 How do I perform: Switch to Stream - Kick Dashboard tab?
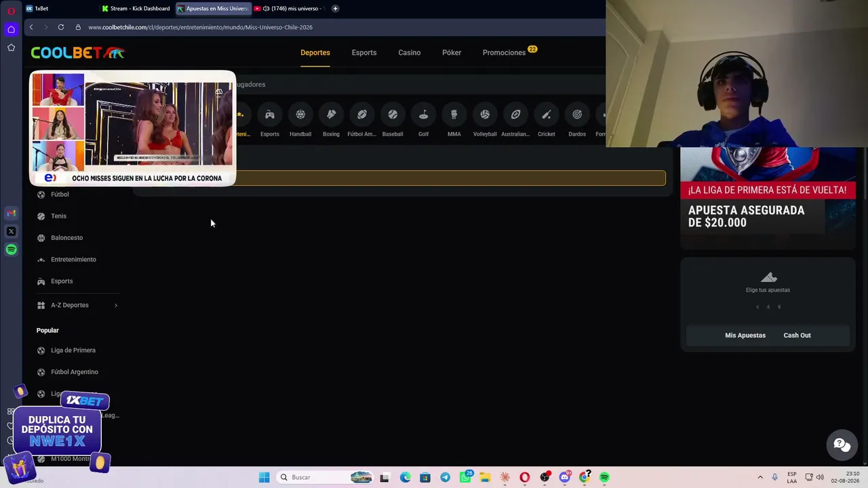(x=136, y=9)
